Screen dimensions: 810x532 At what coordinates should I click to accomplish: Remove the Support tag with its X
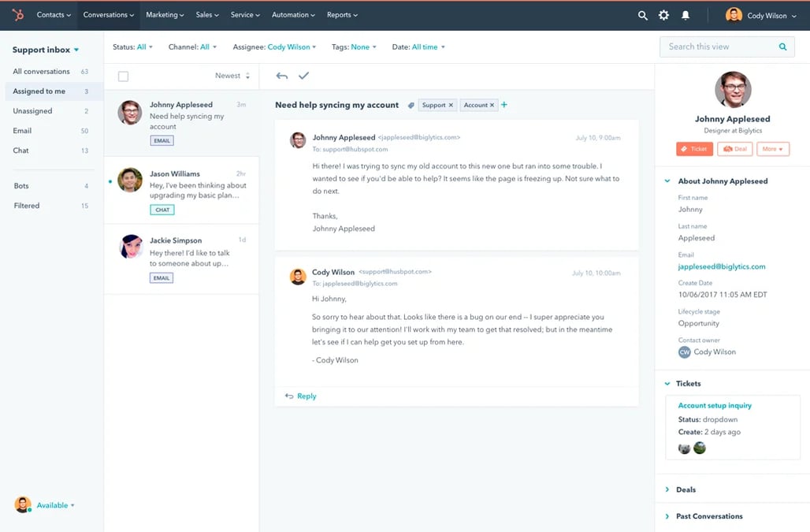pyautogui.click(x=451, y=105)
